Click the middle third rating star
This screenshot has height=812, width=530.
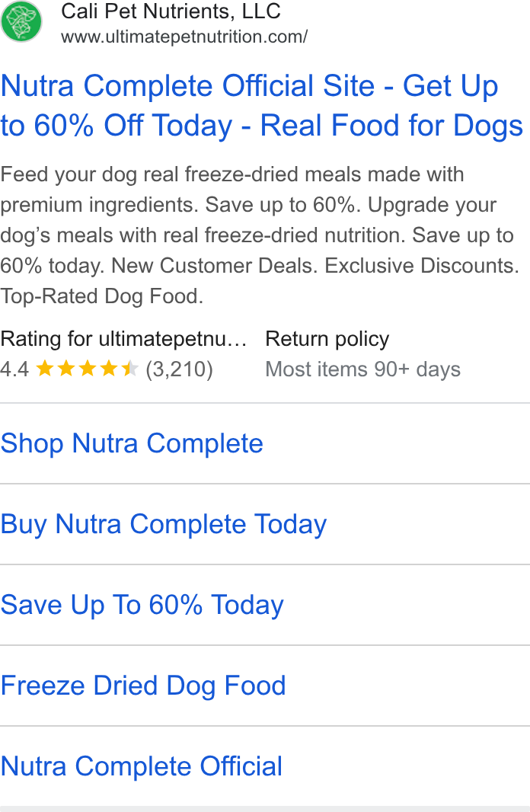click(88, 369)
